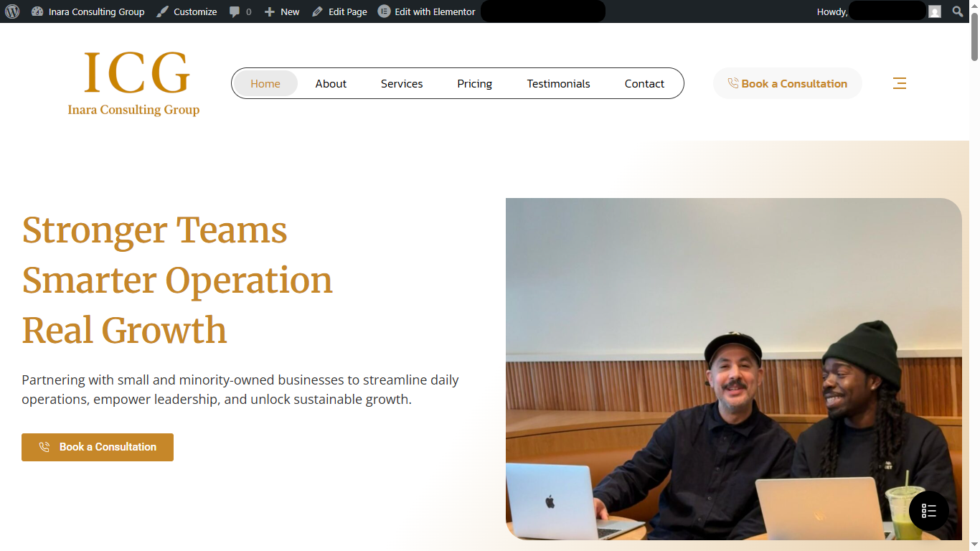This screenshot has height=551, width=980.
Task: Click header Book a Consultation button
Action: tap(788, 83)
